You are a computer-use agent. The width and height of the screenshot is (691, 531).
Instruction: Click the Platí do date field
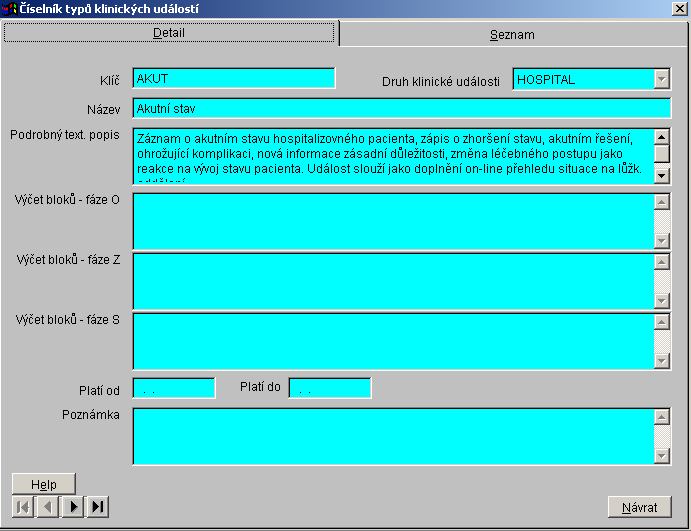coord(329,388)
